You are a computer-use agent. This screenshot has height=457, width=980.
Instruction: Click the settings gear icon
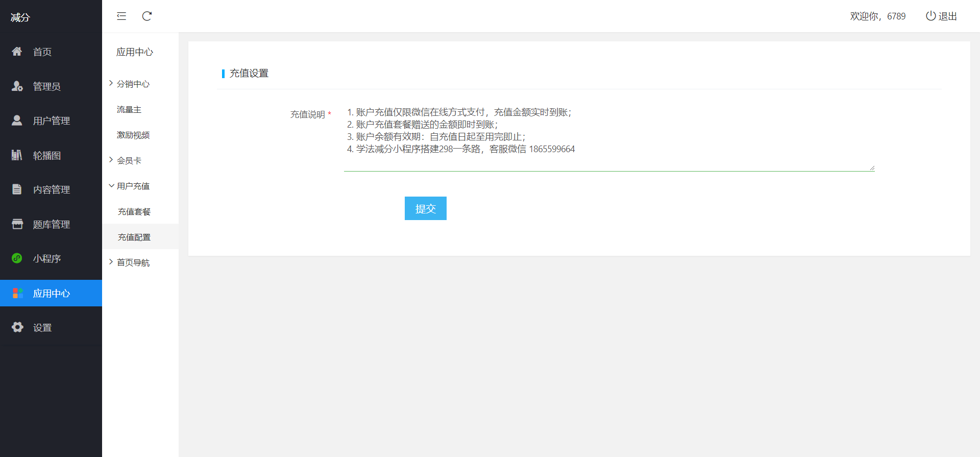[x=17, y=327]
